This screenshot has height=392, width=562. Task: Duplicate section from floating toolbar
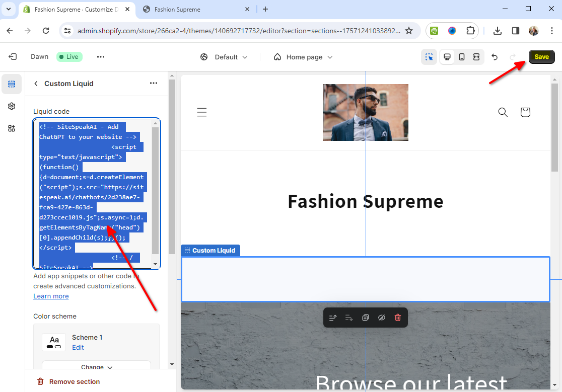point(366,318)
